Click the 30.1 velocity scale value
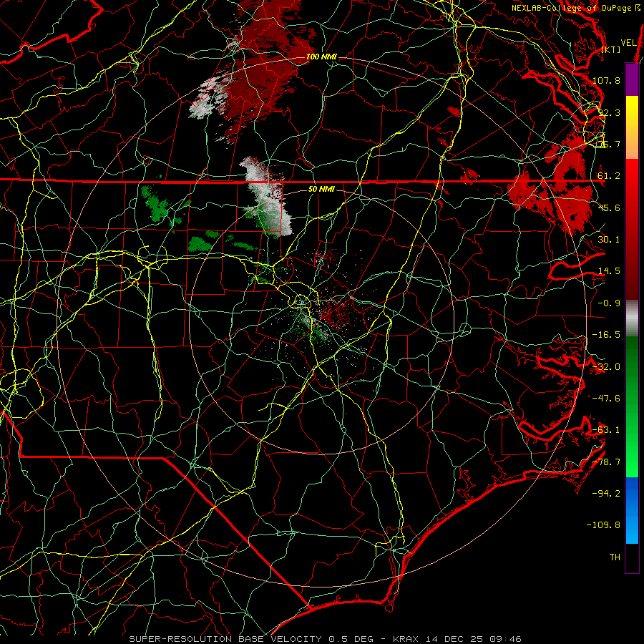This screenshot has height=644, width=644. click(609, 240)
